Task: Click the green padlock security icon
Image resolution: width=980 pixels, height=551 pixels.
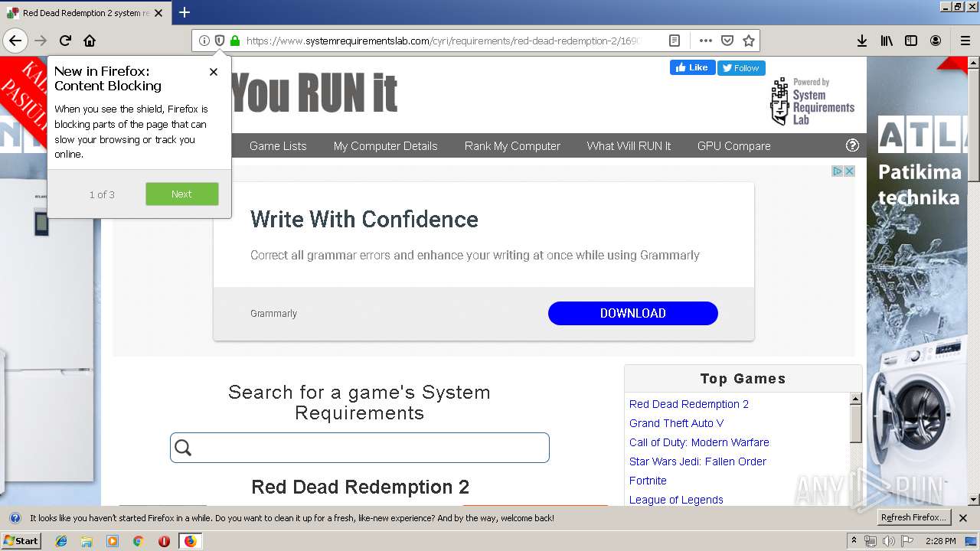Action: pyautogui.click(x=235, y=41)
